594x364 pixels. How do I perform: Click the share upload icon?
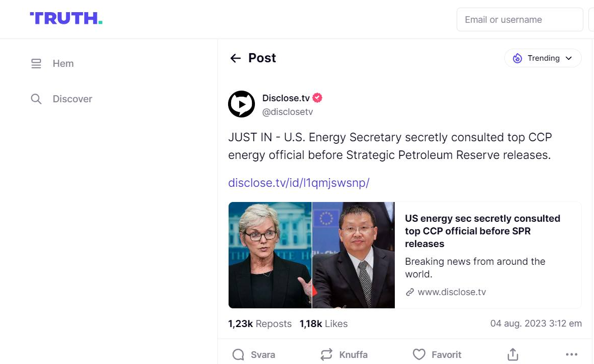[x=513, y=354]
